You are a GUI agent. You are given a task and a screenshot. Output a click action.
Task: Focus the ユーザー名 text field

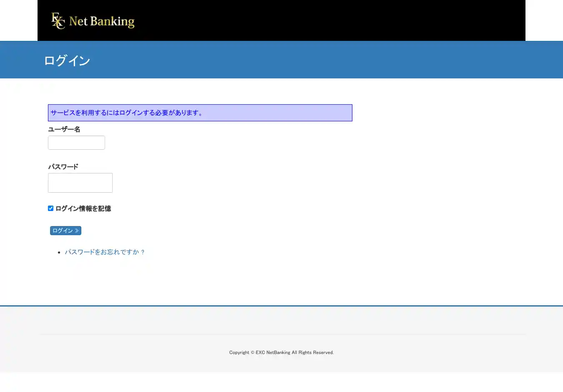point(76,143)
